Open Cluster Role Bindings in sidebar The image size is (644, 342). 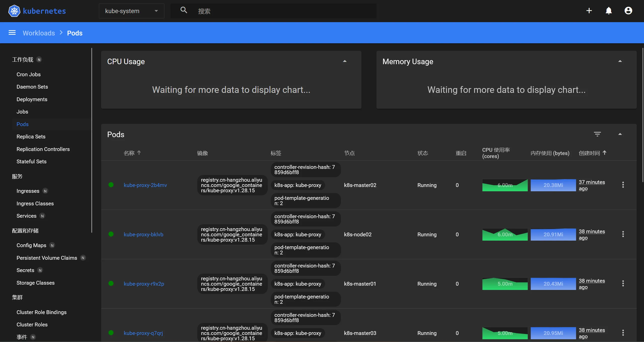tap(42, 312)
